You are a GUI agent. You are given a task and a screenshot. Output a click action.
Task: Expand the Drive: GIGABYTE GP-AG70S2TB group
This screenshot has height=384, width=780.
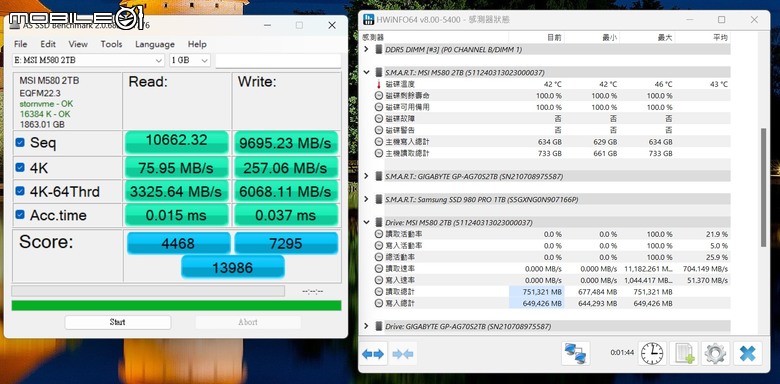tap(367, 326)
